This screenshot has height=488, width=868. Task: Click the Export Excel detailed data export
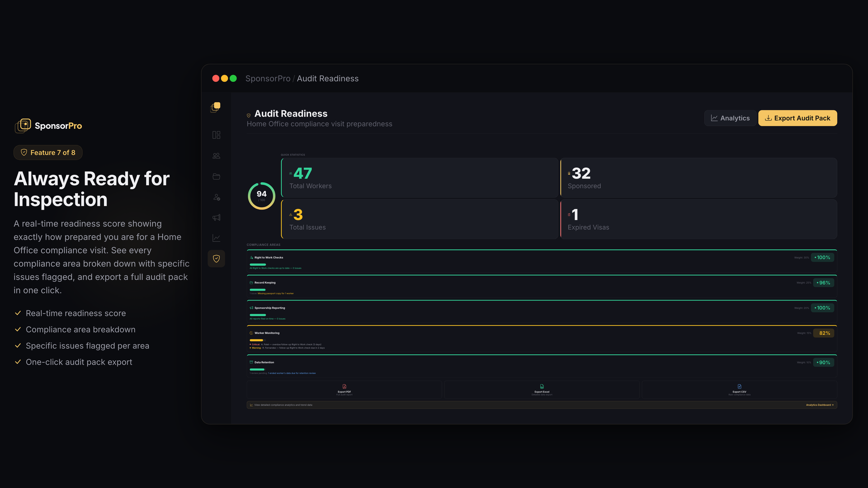point(542,390)
